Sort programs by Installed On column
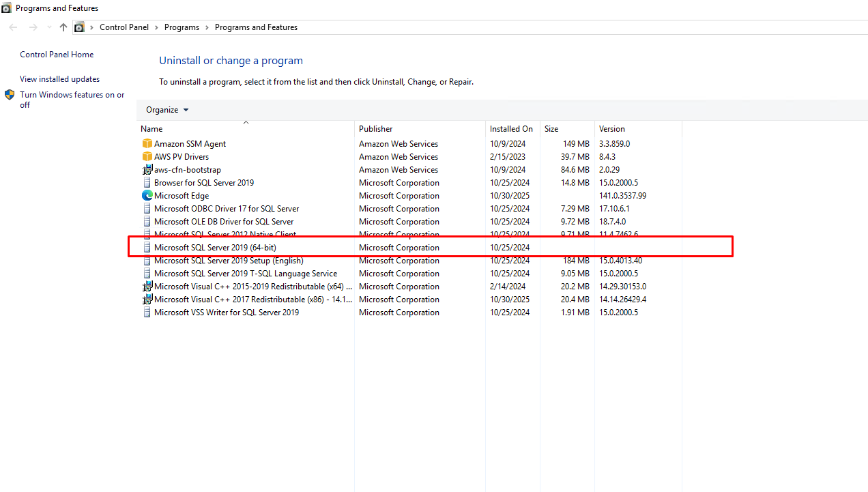 (511, 129)
